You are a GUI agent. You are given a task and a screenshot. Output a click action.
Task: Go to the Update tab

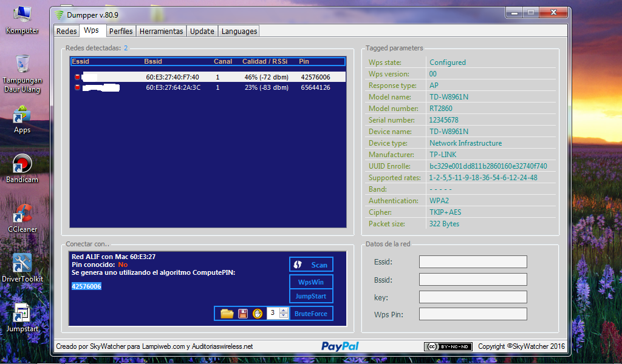(x=202, y=31)
